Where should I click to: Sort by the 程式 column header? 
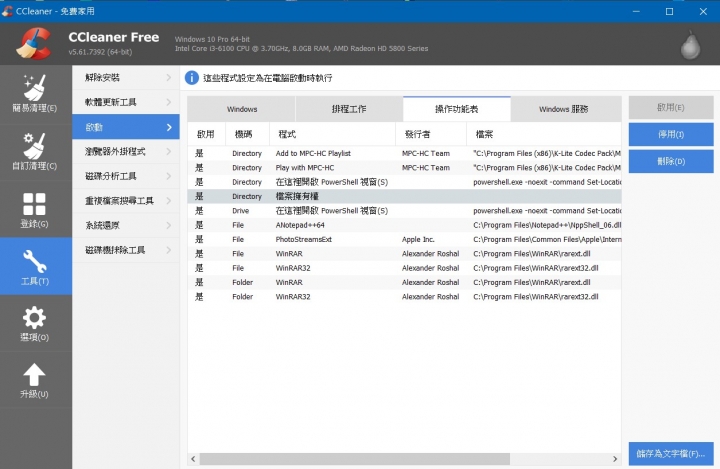pos(332,134)
